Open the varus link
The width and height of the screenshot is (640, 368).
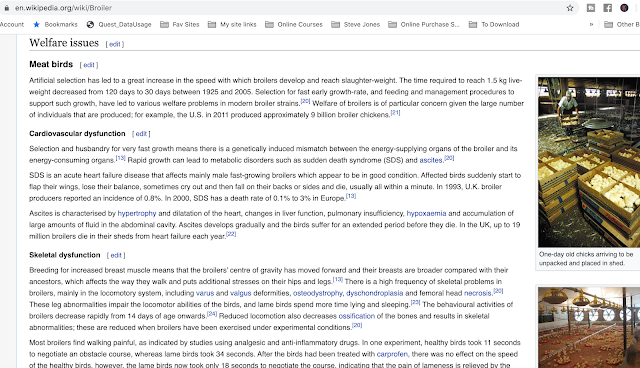(205, 293)
